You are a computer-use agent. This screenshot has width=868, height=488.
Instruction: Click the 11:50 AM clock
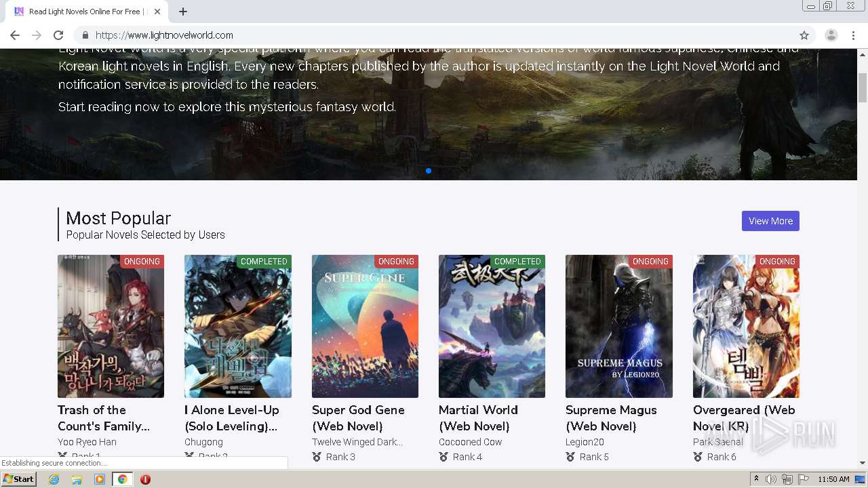point(833,479)
